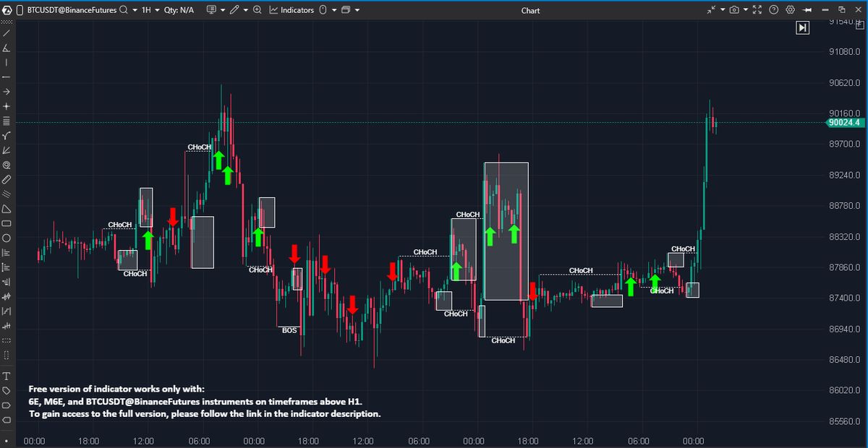Select the crosshair marker tool
This screenshot has width=868, height=448.
click(7, 105)
